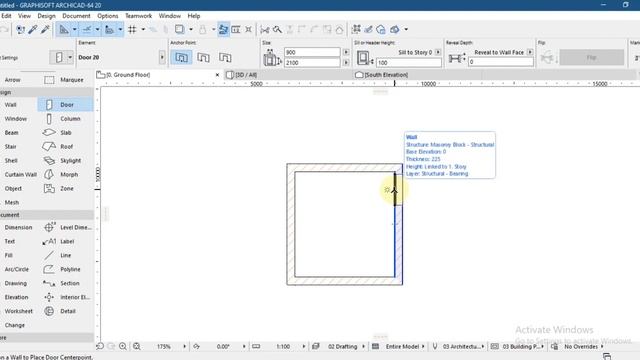Open the Entire Model structure display flyout
The image size is (640, 360).
click(x=423, y=347)
